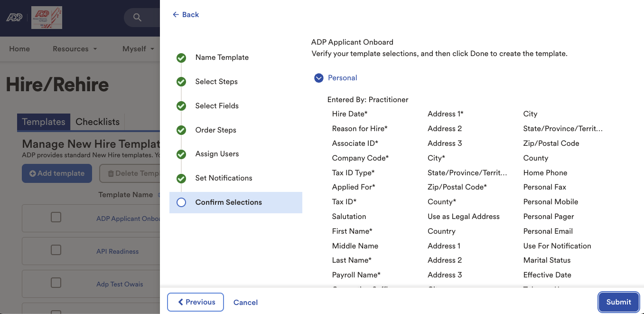Click the completed Select Steps step icon

coord(181,81)
